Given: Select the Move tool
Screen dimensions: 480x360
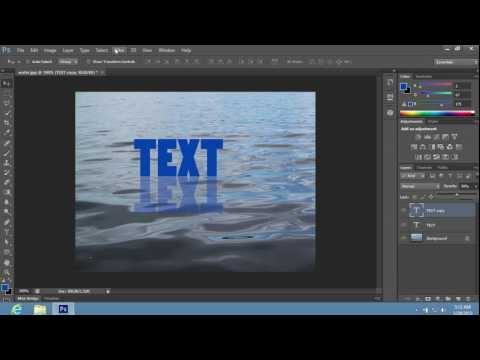Looking at the screenshot, I should point(7,84).
